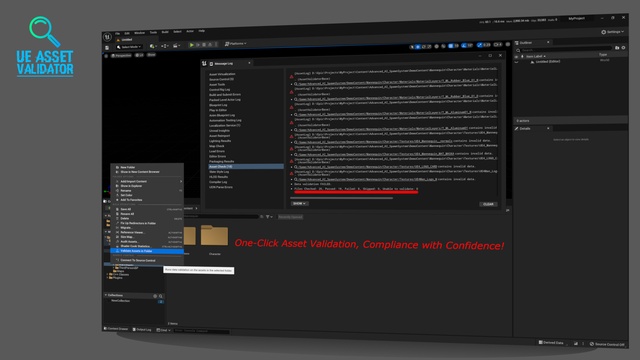This screenshot has width=640, height=360.
Task: Click the Collections search magnifier icon
Action: (161, 296)
